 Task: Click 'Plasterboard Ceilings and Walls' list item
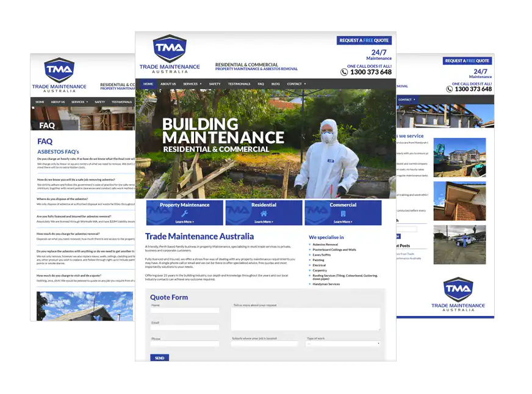(334, 249)
